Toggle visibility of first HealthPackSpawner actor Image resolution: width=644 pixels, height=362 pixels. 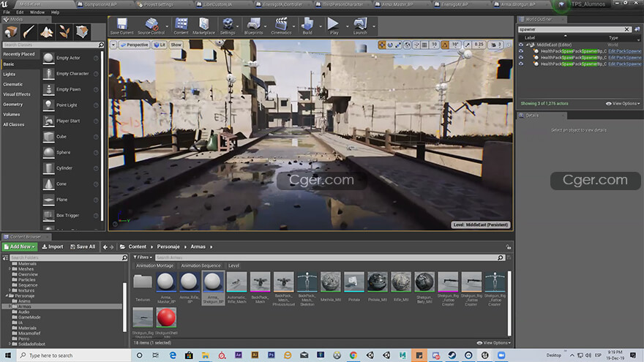click(x=521, y=51)
